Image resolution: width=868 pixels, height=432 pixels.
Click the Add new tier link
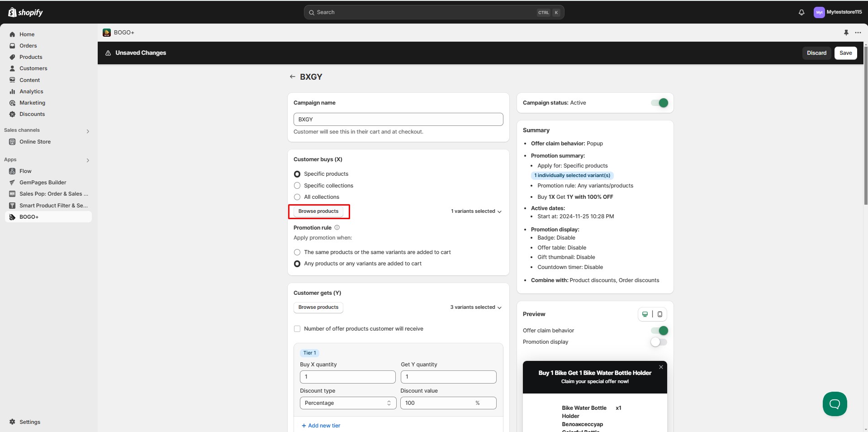point(321,426)
